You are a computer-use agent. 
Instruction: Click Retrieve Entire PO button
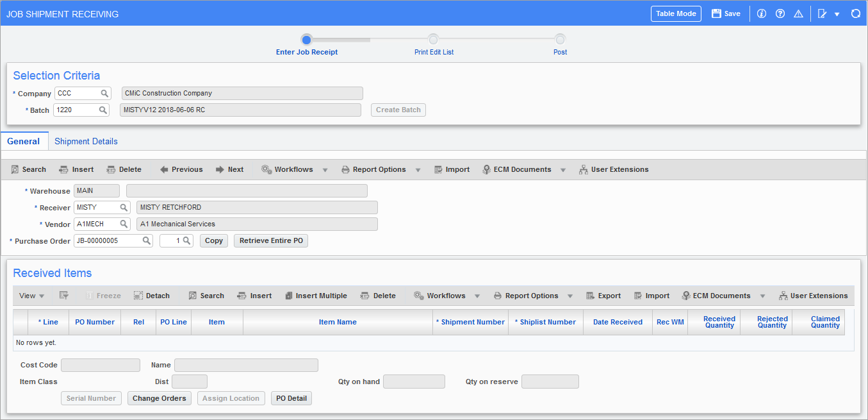click(x=271, y=240)
